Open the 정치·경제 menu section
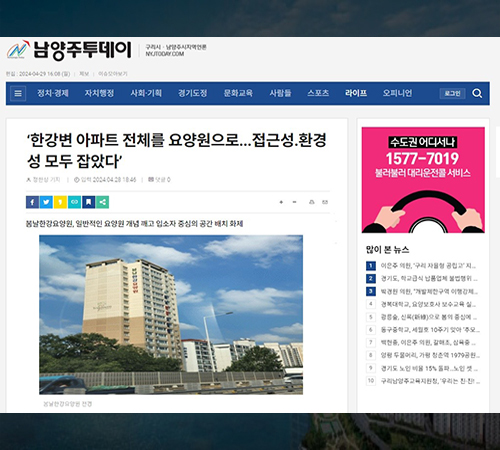The image size is (500, 450). tap(53, 93)
